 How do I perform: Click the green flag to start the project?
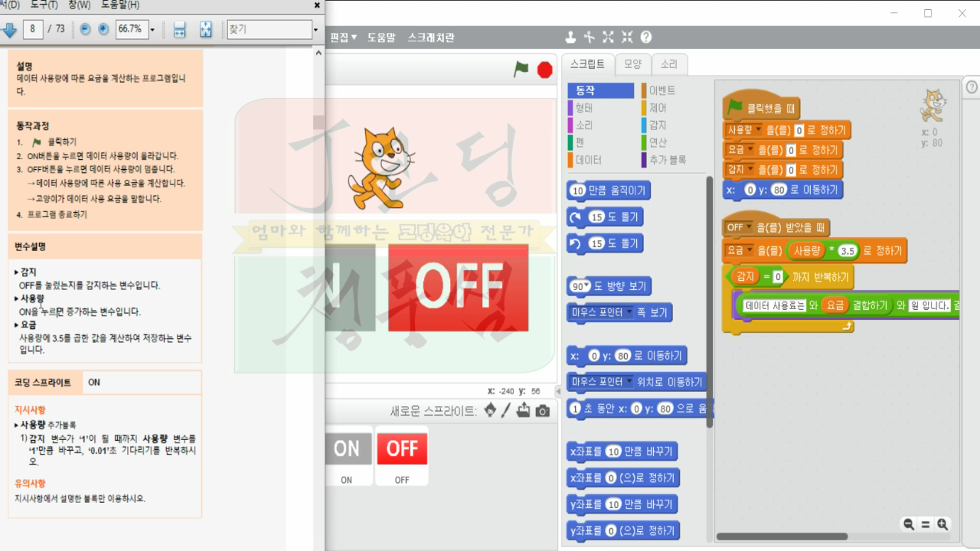pos(521,70)
